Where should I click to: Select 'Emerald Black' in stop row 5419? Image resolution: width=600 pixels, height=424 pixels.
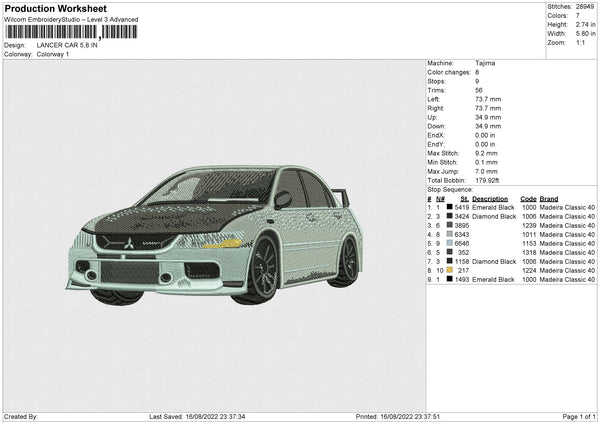point(493,207)
